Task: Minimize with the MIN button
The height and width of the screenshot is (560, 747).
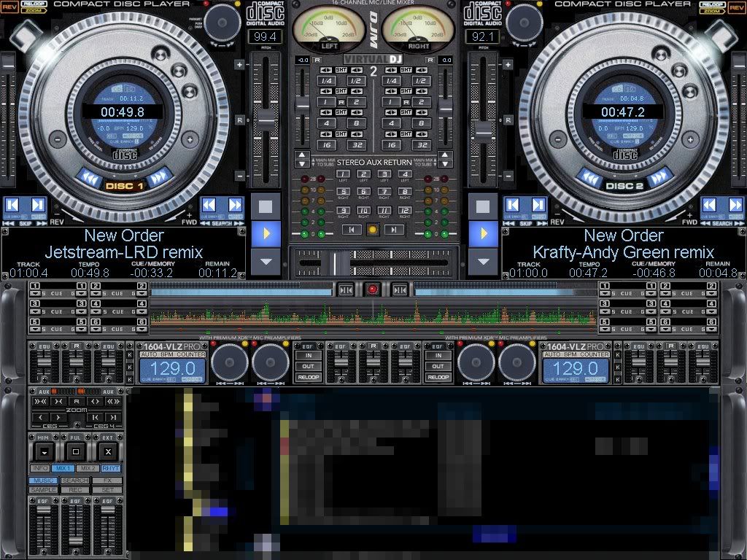Action: point(44,451)
